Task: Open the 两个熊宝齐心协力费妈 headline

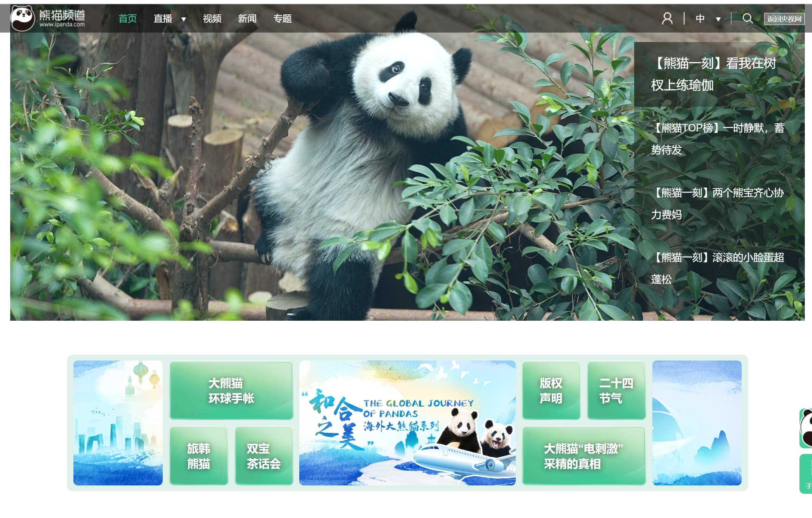Action: [x=717, y=203]
